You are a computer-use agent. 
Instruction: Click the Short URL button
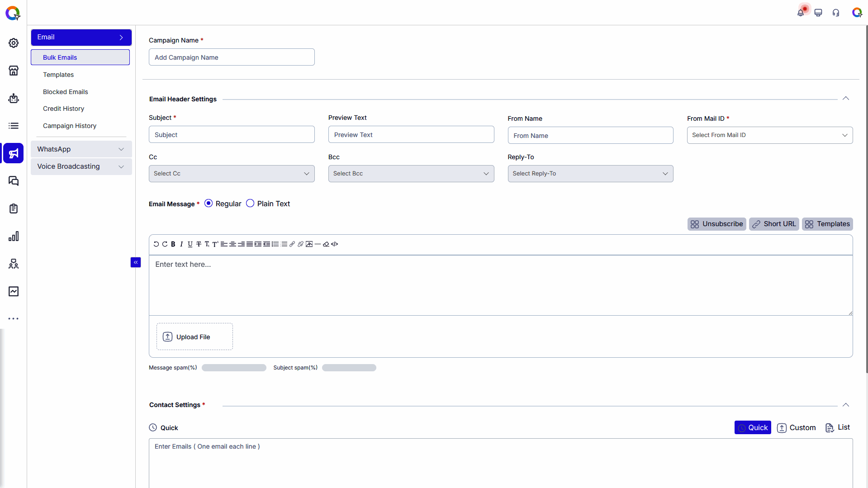click(774, 224)
